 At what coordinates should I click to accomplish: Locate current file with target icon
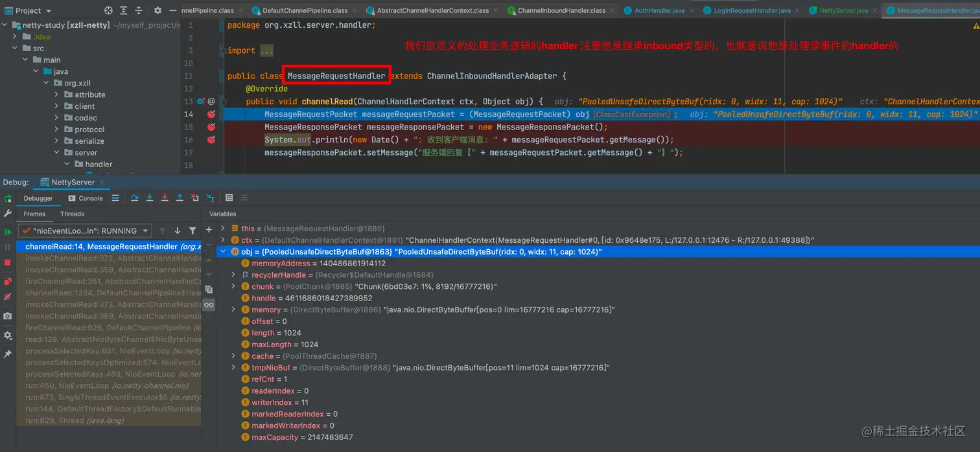coord(108,10)
